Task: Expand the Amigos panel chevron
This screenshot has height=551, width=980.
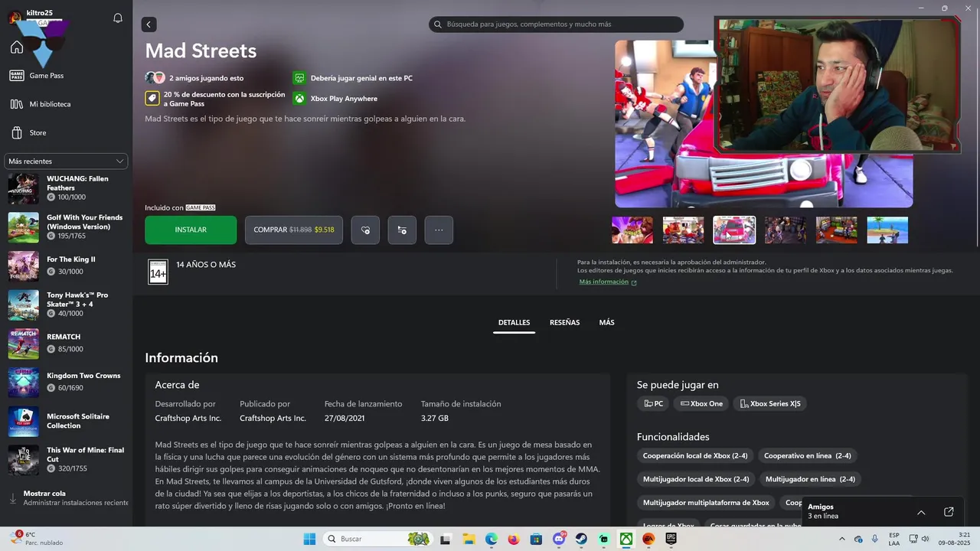Action: [x=921, y=512]
